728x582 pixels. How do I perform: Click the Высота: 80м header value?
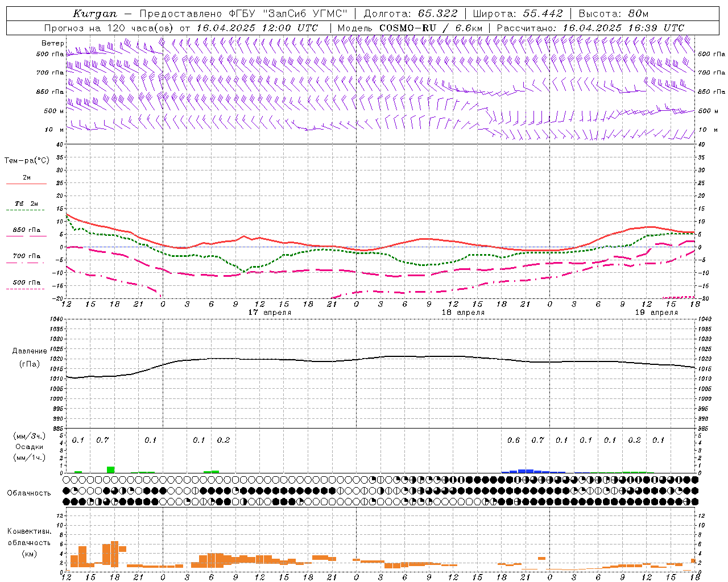(614, 14)
